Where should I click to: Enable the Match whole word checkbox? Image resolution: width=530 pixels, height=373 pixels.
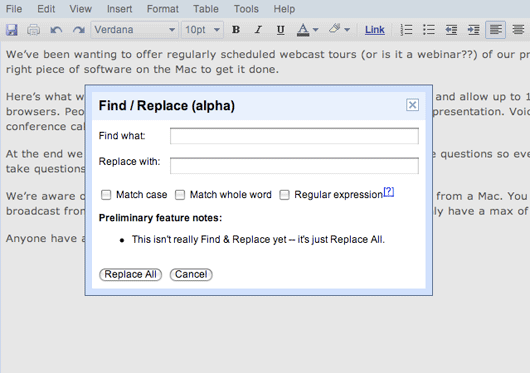point(180,195)
